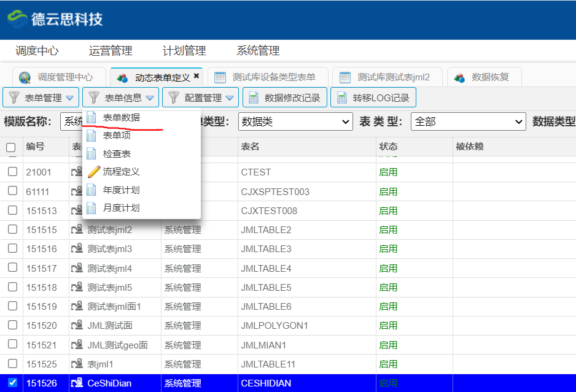
Task: Click the 转移LOG记录 table icon
Action: click(x=341, y=98)
